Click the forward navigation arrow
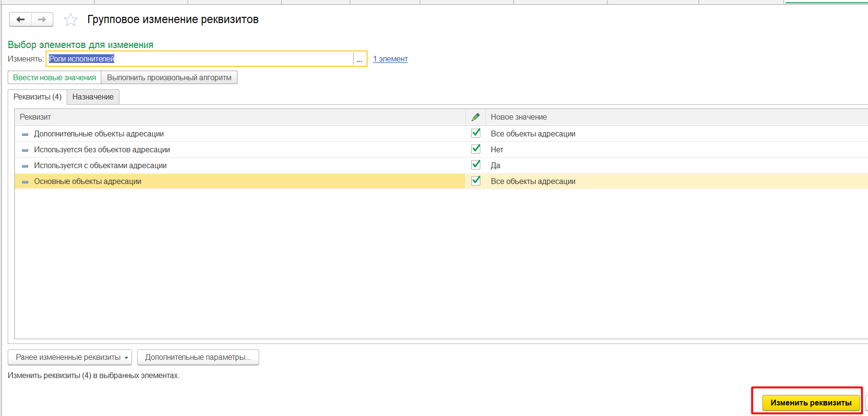868x416 pixels. (x=42, y=20)
